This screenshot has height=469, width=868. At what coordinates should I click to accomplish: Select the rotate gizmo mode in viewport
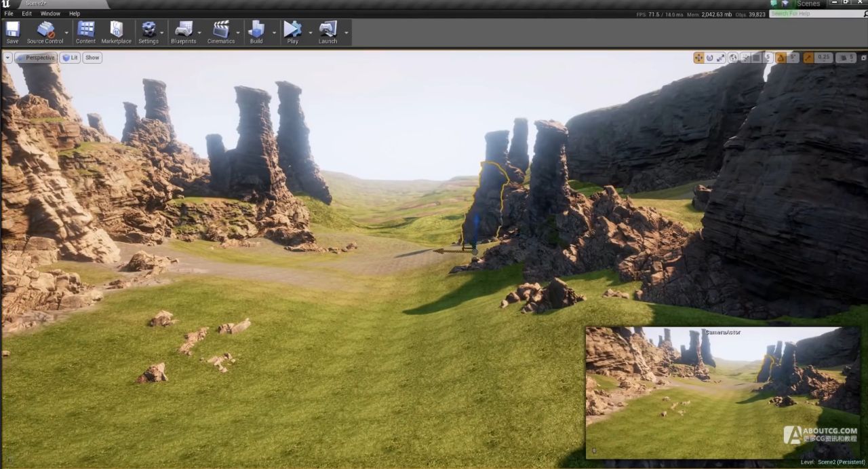tap(709, 58)
